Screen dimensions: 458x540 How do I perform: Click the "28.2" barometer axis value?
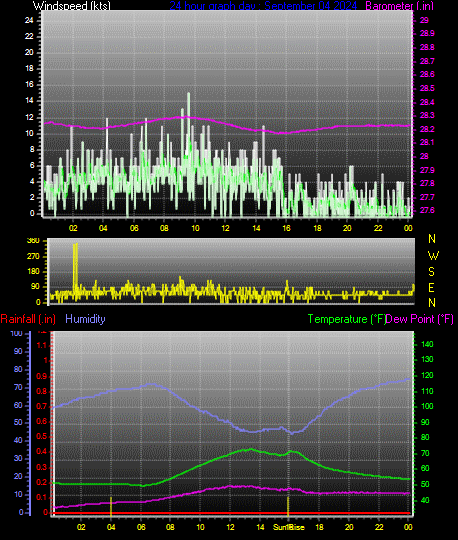click(427, 129)
